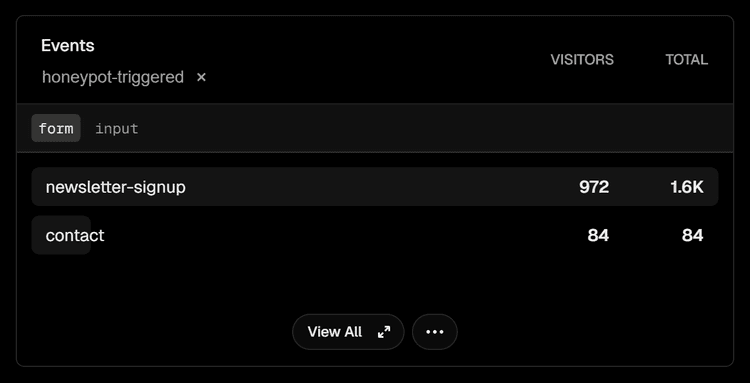Switch to the input property tab

pyautogui.click(x=117, y=128)
